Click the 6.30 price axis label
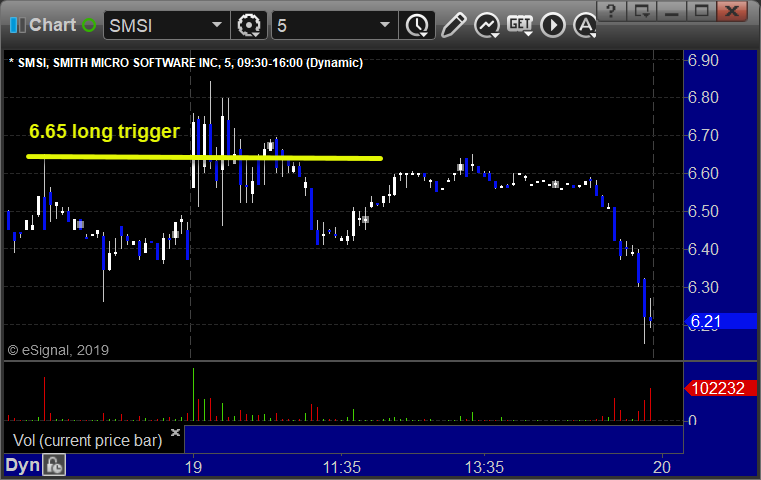761x480 pixels. (x=703, y=287)
